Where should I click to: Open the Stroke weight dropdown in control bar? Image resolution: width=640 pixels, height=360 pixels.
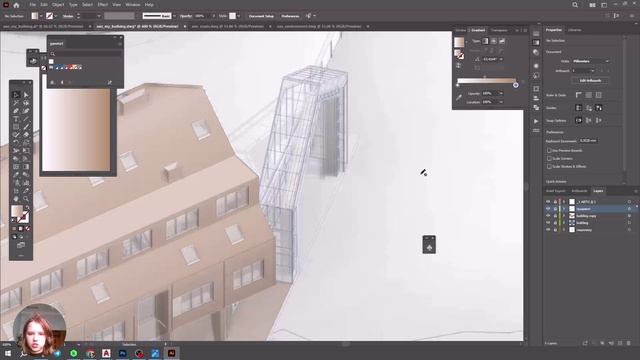99,16
